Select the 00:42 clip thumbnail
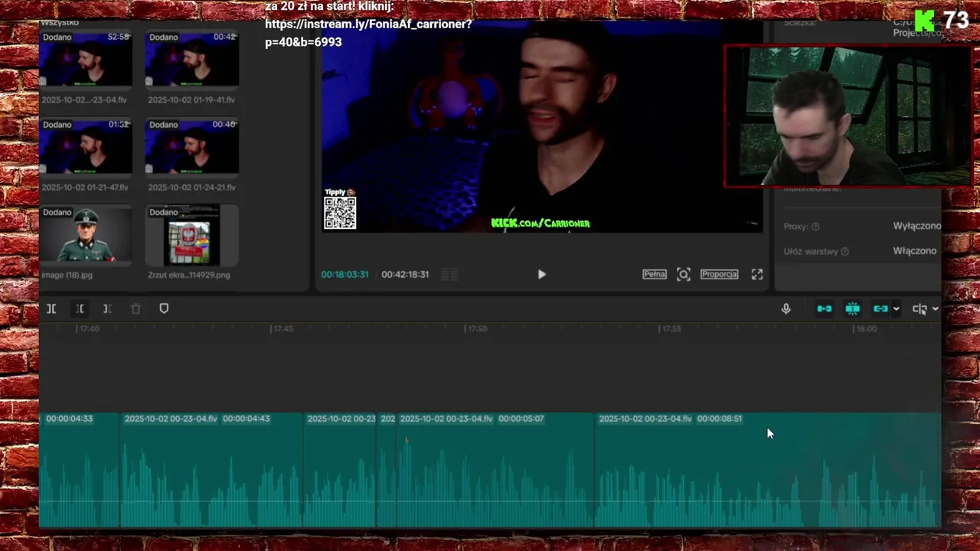Image resolution: width=980 pixels, height=551 pixels. pos(192,59)
